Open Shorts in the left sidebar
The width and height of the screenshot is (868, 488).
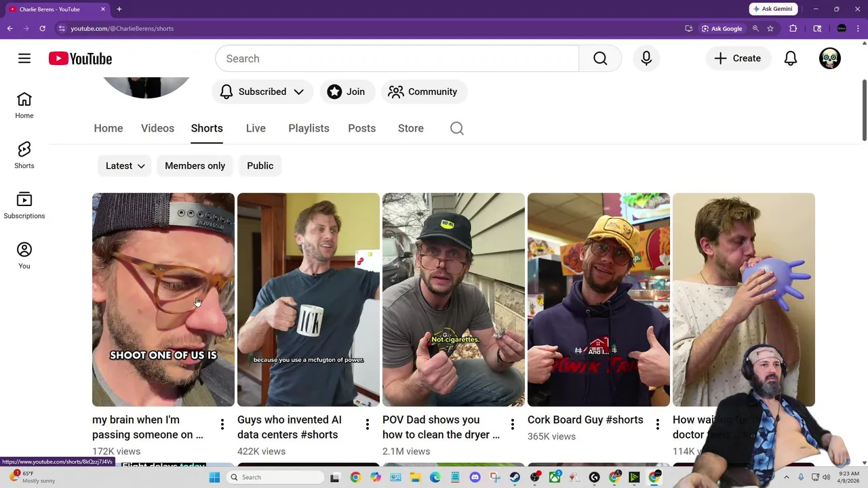(x=24, y=156)
